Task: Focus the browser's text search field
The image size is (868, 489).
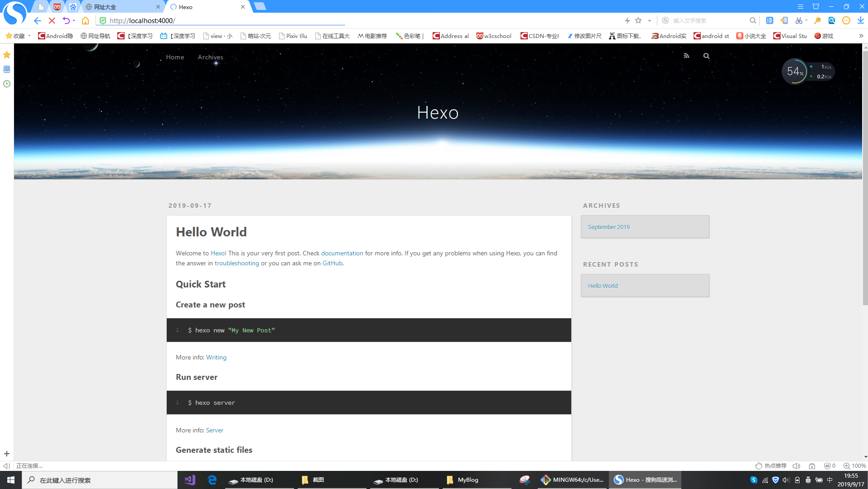Action: 709,20
